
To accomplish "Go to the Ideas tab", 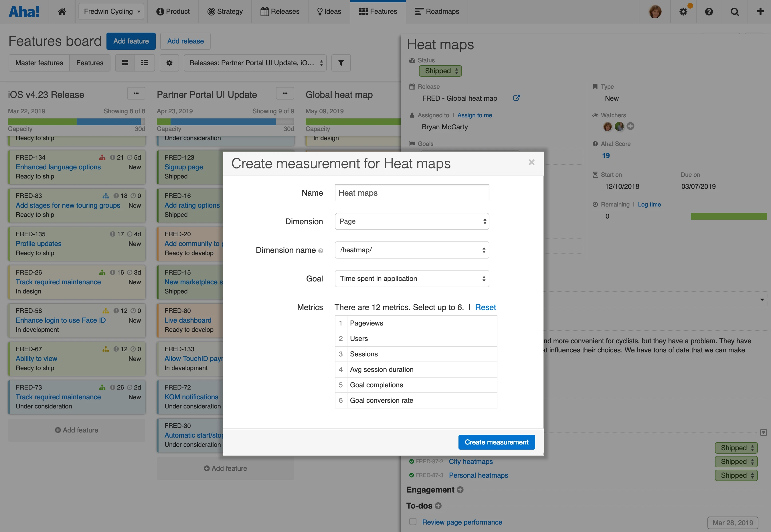I will click(x=329, y=12).
